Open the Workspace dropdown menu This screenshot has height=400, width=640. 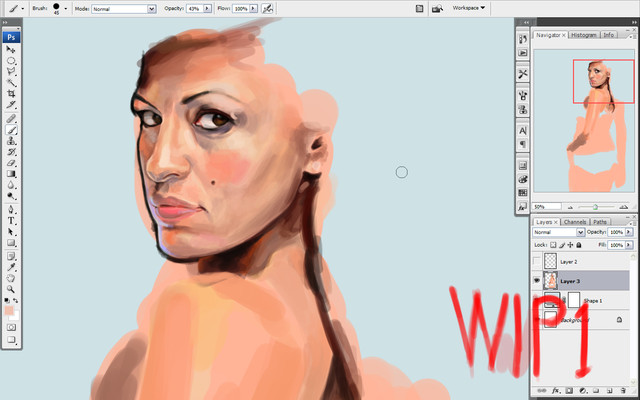click(x=469, y=8)
